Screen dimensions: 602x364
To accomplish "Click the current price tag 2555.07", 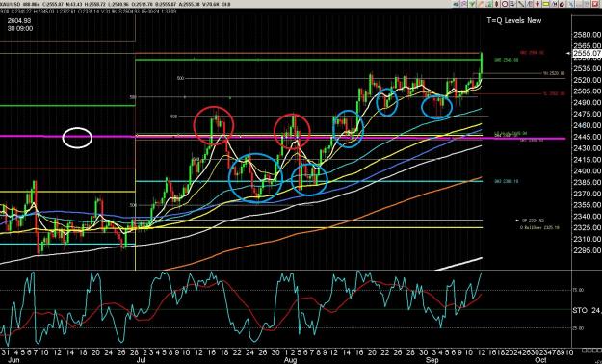I will pos(587,53).
